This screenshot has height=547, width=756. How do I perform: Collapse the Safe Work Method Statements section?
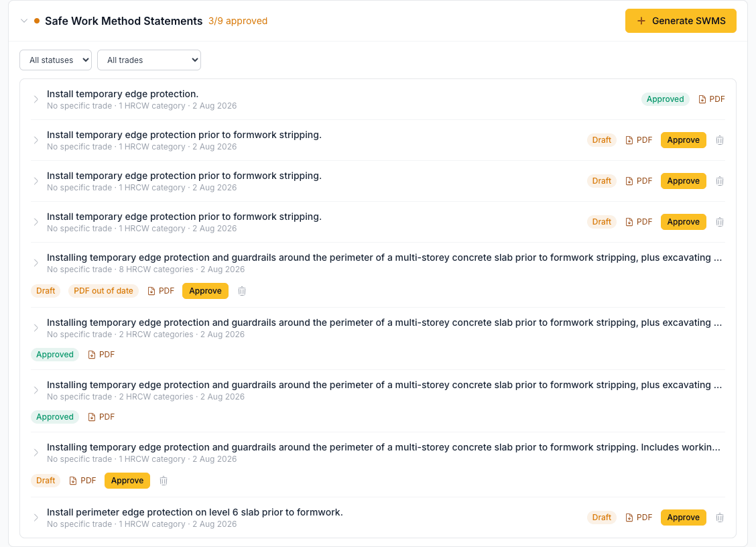point(24,21)
